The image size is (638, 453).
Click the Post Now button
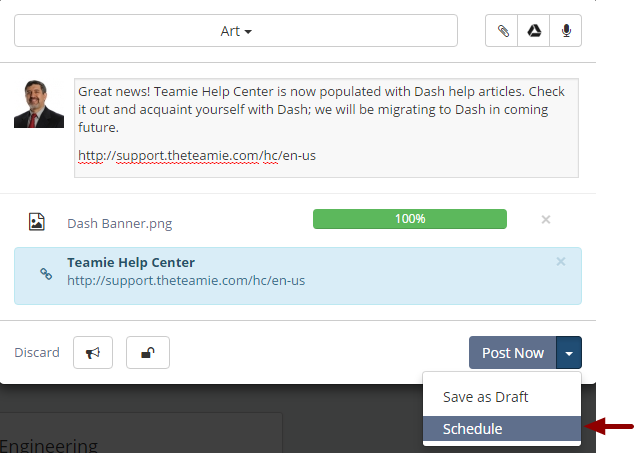click(x=513, y=352)
